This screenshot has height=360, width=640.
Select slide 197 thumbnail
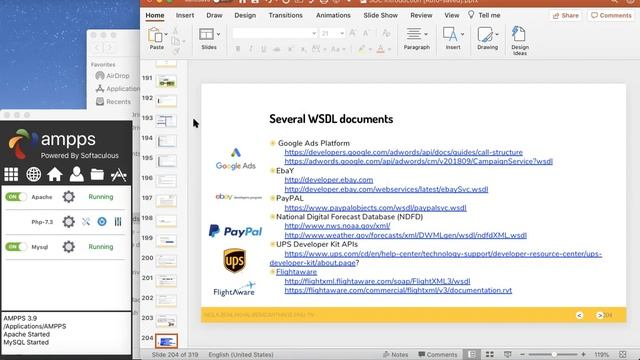tap(167, 200)
